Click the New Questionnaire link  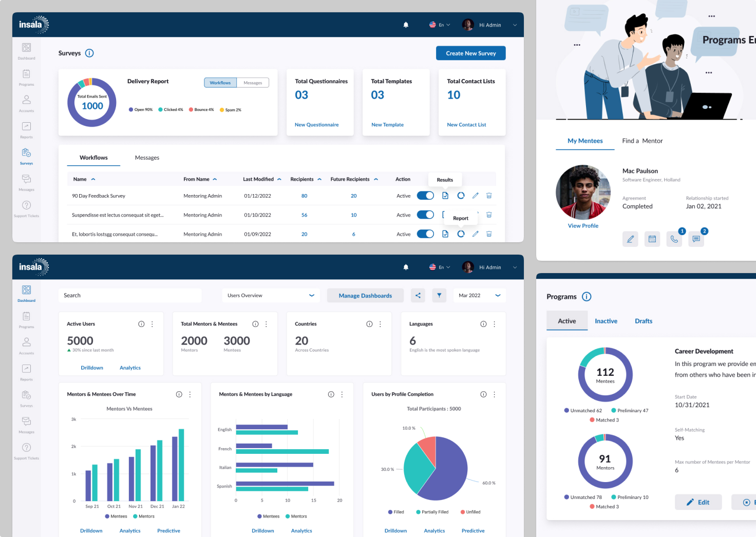tap(316, 125)
